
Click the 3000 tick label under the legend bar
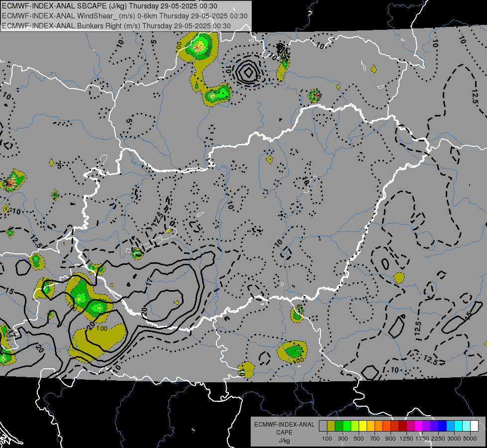[454, 439]
